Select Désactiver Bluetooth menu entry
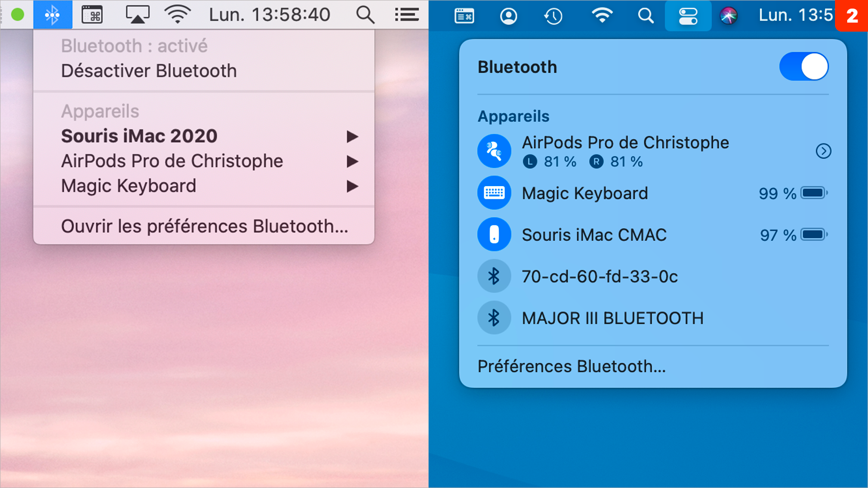This screenshot has height=488, width=868. click(149, 71)
